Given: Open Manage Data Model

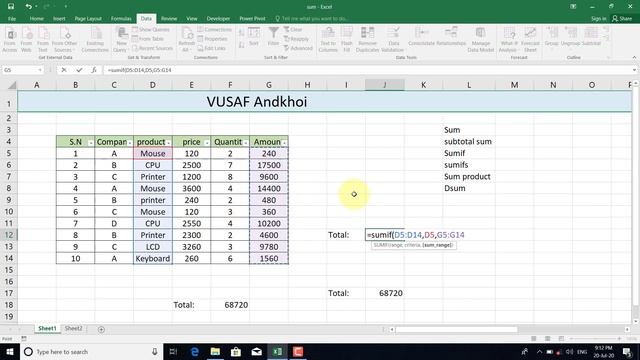Looking at the screenshot, I should [x=480, y=40].
